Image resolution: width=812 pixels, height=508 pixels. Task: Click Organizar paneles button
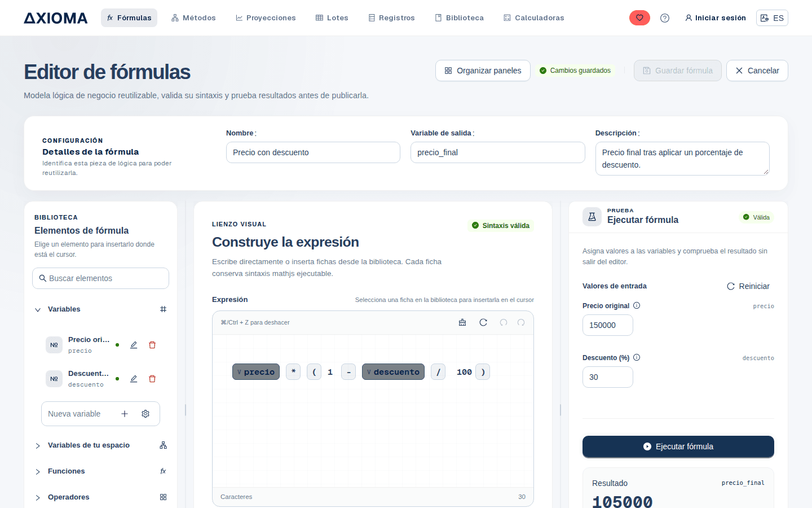coord(483,71)
